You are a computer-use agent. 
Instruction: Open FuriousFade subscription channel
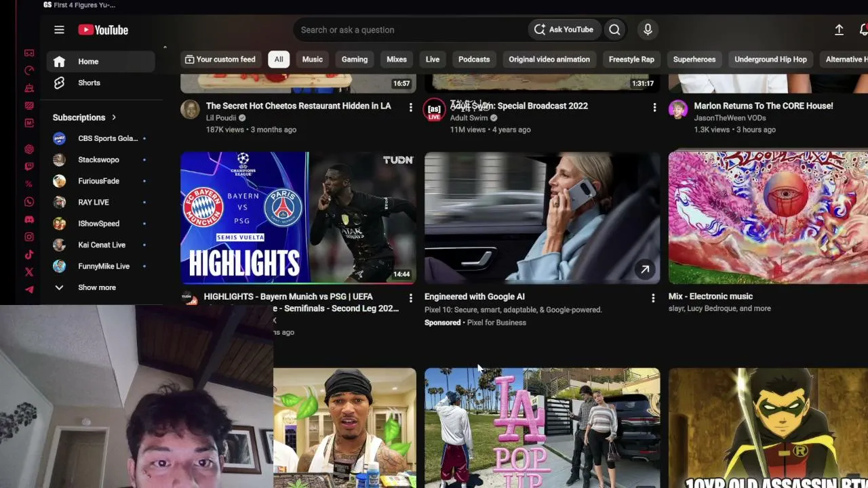click(x=101, y=181)
